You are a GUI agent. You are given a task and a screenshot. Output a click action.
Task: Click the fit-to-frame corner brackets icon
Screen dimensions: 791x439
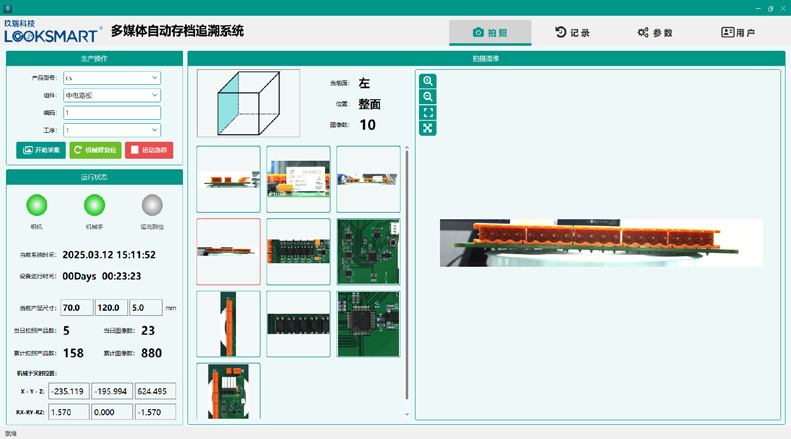pyautogui.click(x=428, y=113)
